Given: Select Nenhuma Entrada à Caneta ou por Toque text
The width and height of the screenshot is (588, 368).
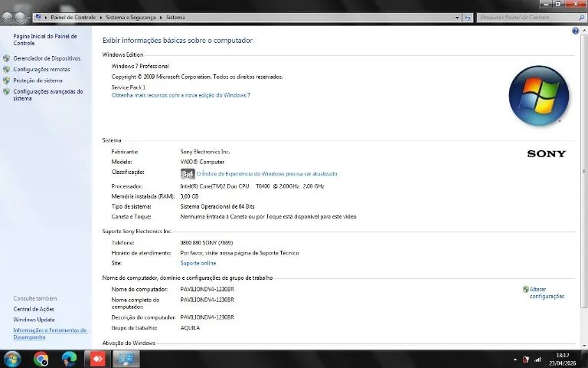Looking at the screenshot, I should (x=269, y=217).
